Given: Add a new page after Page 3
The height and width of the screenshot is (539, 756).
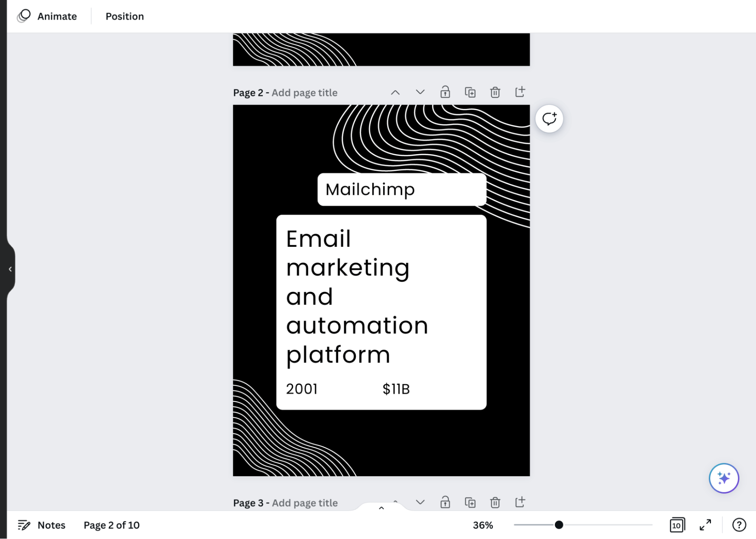Looking at the screenshot, I should coord(520,502).
